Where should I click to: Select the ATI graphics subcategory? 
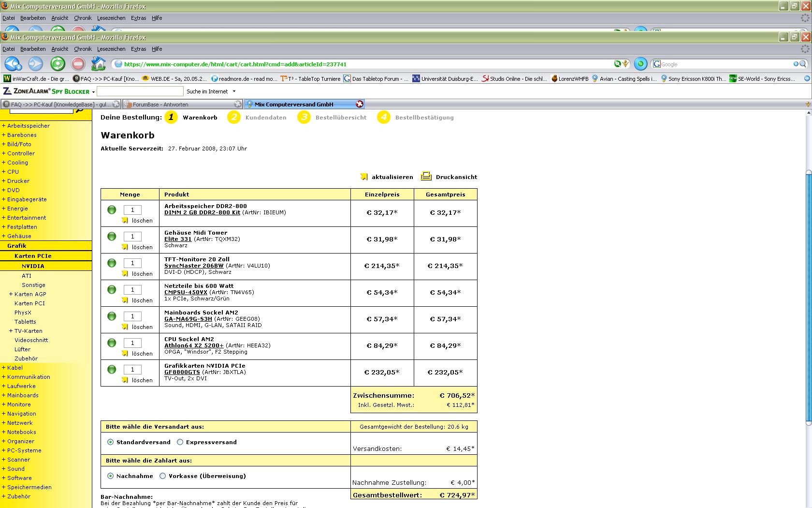tap(27, 276)
